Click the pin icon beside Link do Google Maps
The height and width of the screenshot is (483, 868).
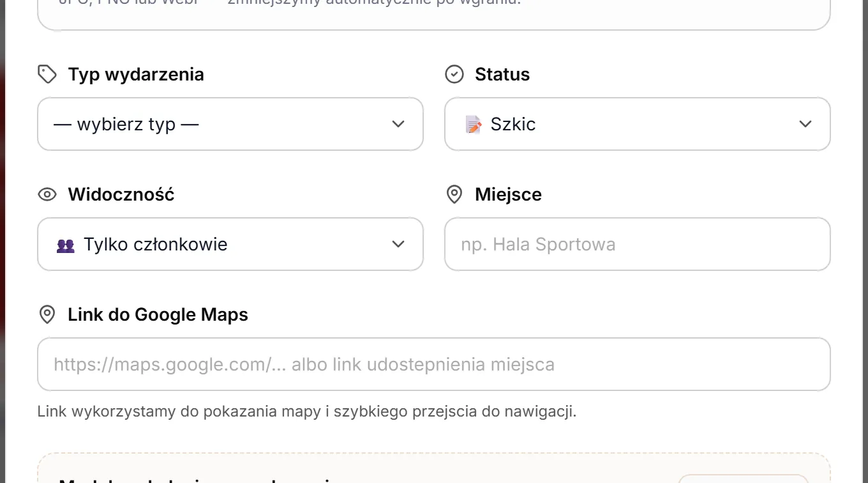[x=47, y=314]
